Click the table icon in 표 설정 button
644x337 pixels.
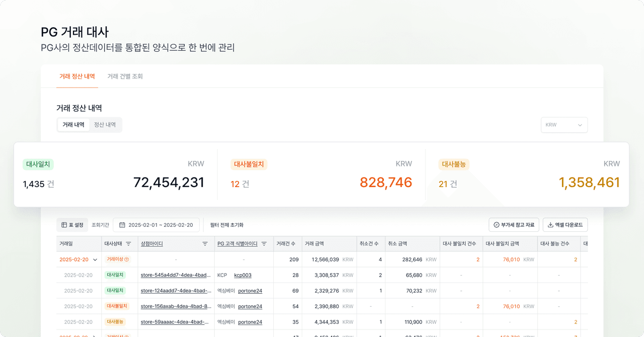click(64, 225)
